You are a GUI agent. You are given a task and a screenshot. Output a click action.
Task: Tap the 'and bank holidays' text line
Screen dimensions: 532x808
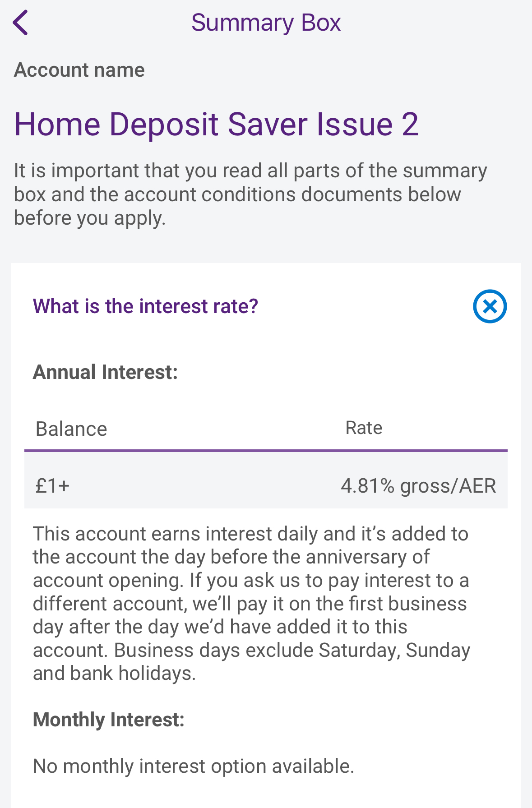(x=114, y=673)
